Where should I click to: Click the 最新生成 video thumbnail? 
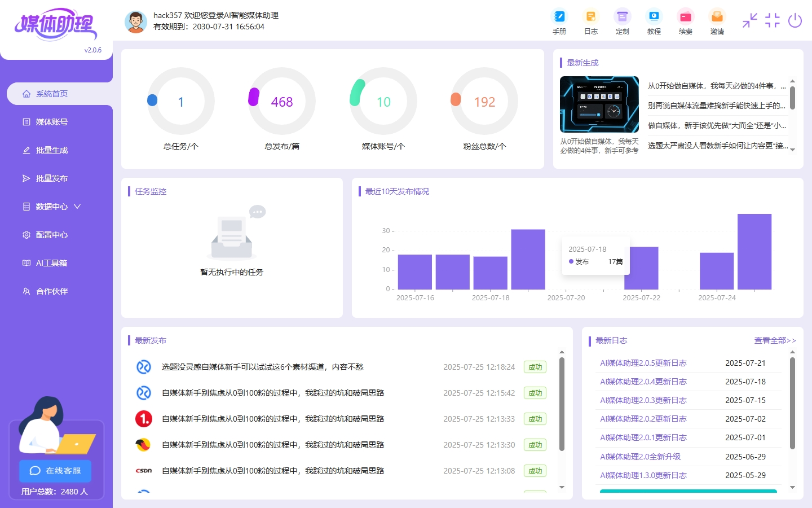click(x=599, y=104)
